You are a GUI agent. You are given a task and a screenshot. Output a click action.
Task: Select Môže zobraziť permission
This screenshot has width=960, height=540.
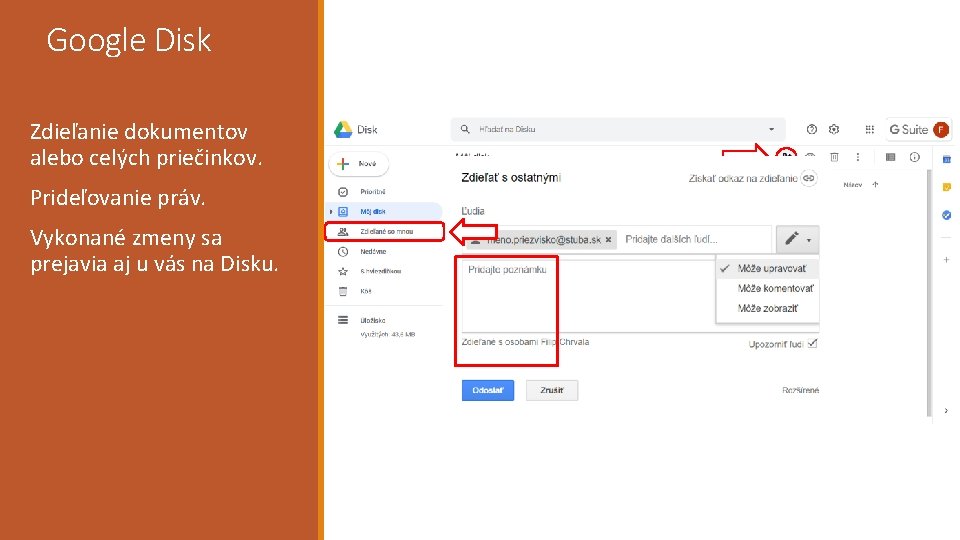[768, 309]
